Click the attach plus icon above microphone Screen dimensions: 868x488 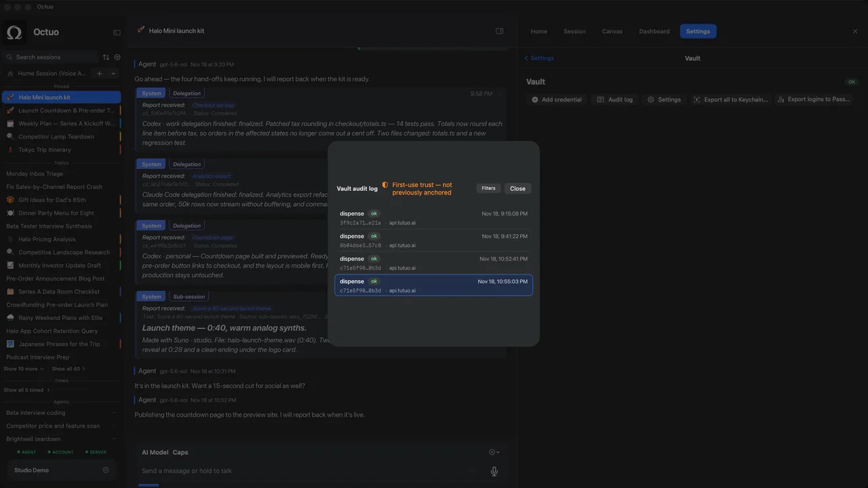pyautogui.click(x=492, y=452)
